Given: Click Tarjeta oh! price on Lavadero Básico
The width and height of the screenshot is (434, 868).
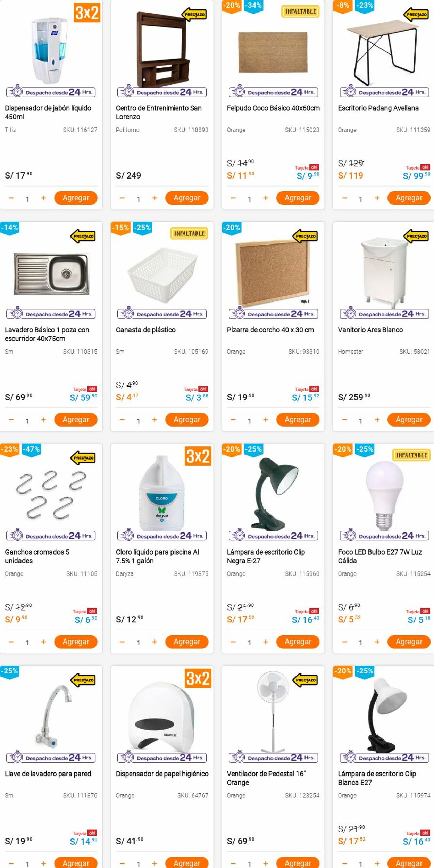Looking at the screenshot, I should click(x=84, y=397).
